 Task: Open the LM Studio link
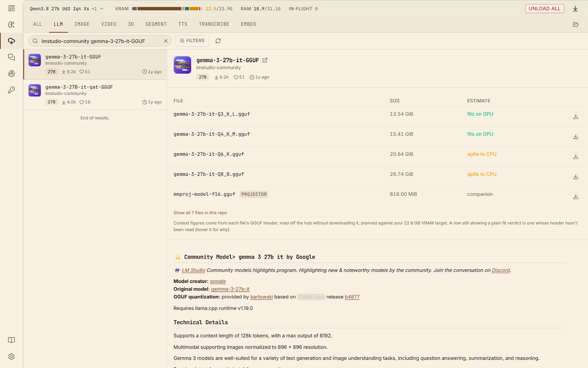(x=193, y=270)
